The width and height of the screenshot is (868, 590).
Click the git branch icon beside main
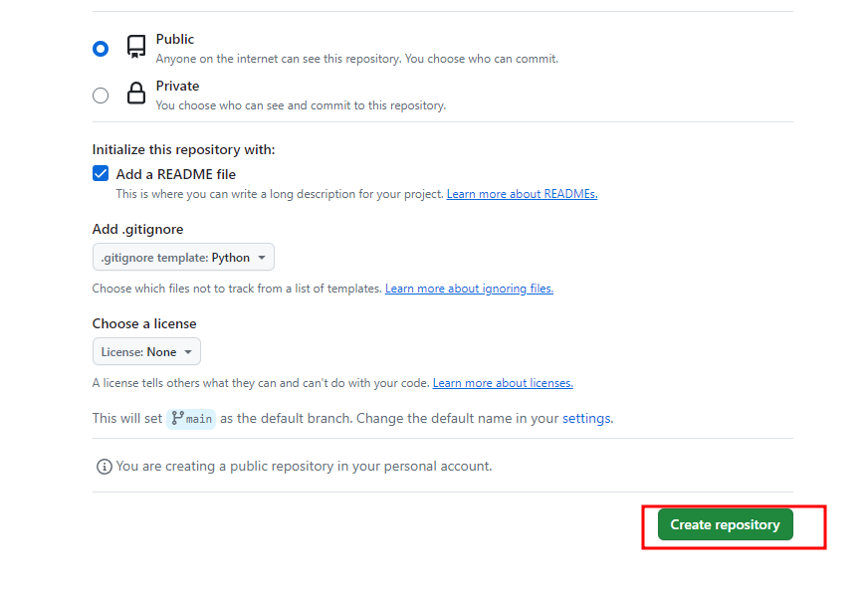[177, 418]
